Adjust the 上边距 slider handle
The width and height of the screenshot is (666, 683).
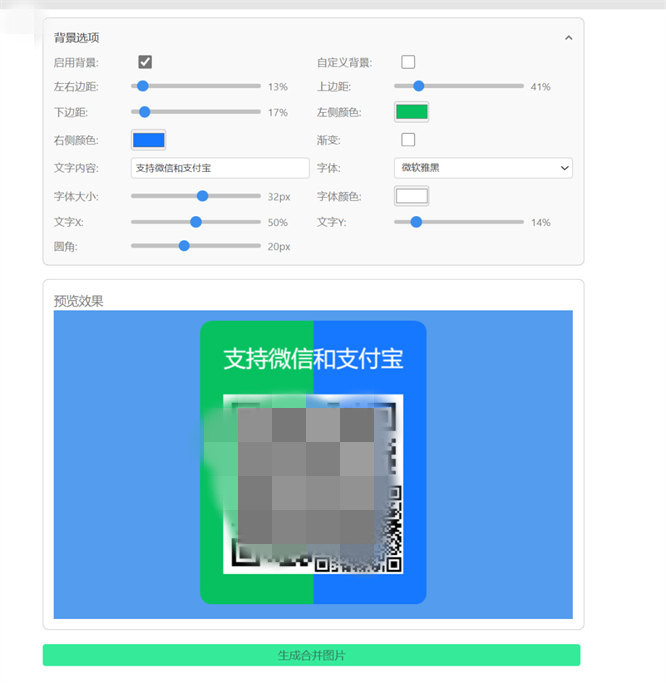pos(419,86)
